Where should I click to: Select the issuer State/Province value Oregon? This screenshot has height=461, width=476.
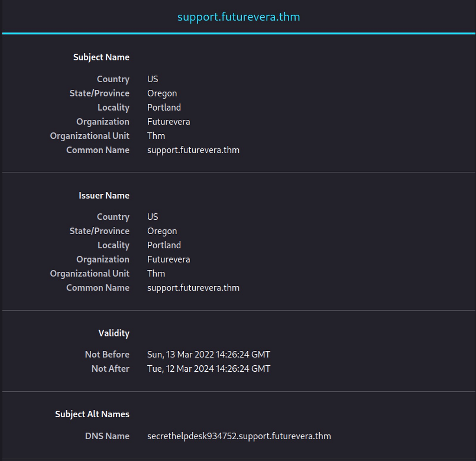162,231
